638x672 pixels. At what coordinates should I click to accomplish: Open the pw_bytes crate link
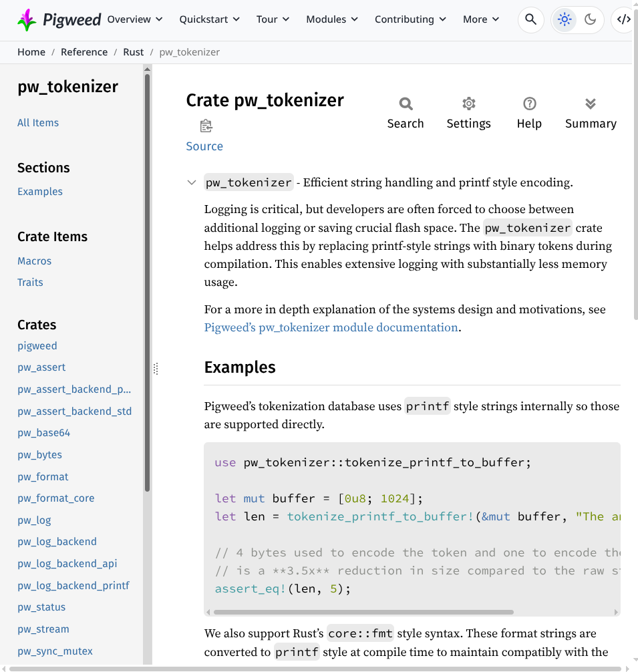(40, 455)
